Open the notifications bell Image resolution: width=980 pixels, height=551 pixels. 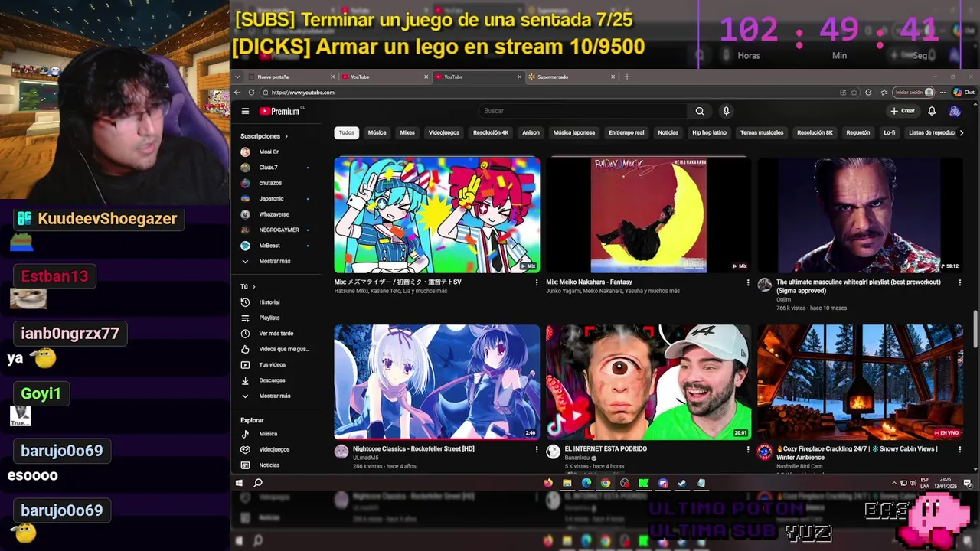(932, 111)
